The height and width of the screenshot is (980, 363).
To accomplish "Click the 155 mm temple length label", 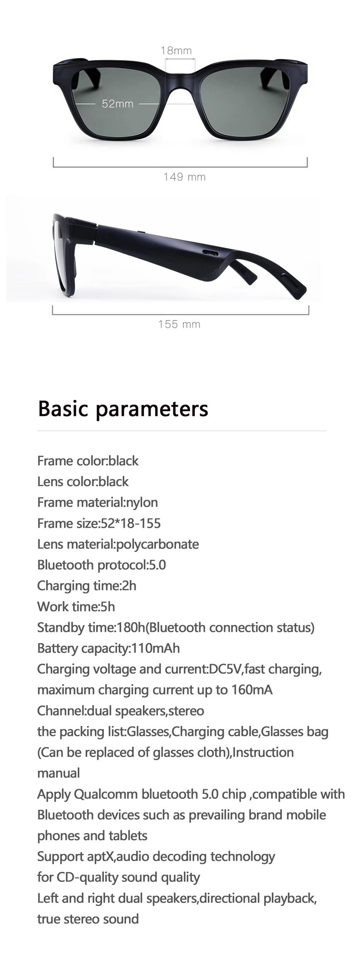I will tap(179, 324).
